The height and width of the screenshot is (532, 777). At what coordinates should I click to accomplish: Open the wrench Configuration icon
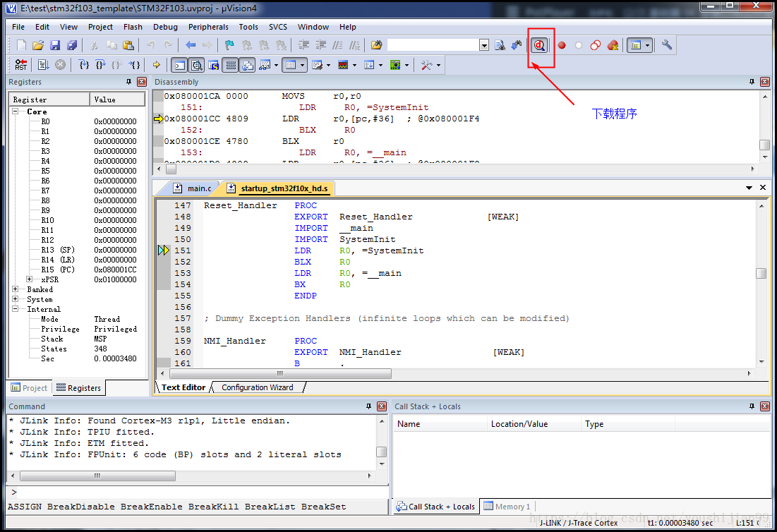coord(666,45)
